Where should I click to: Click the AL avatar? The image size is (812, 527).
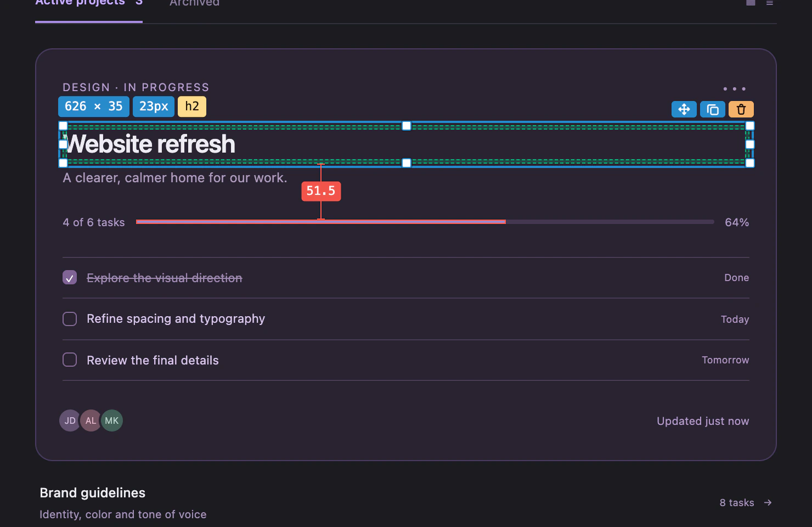tap(91, 421)
